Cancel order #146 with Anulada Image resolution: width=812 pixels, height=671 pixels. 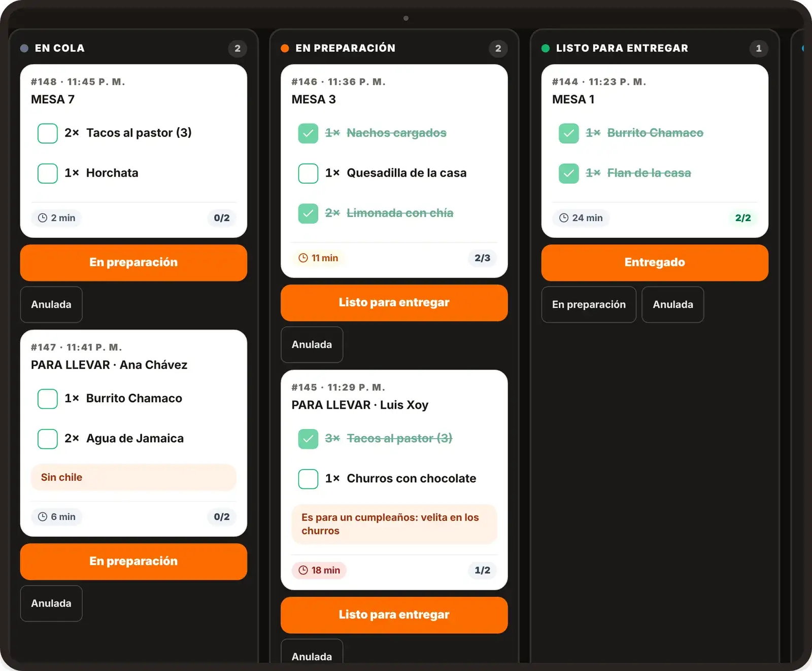312,344
